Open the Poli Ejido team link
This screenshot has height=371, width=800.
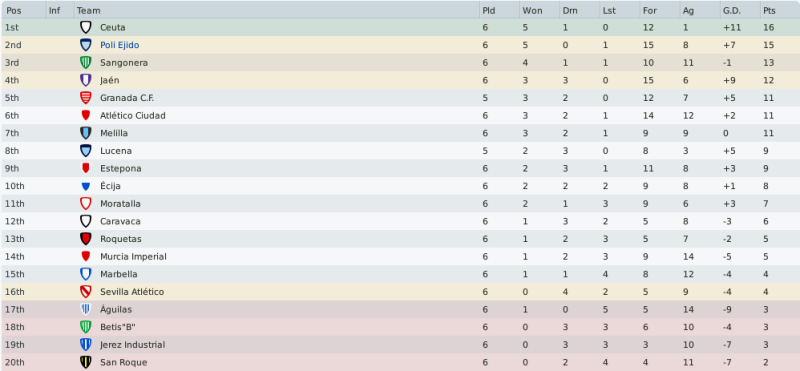tap(119, 45)
